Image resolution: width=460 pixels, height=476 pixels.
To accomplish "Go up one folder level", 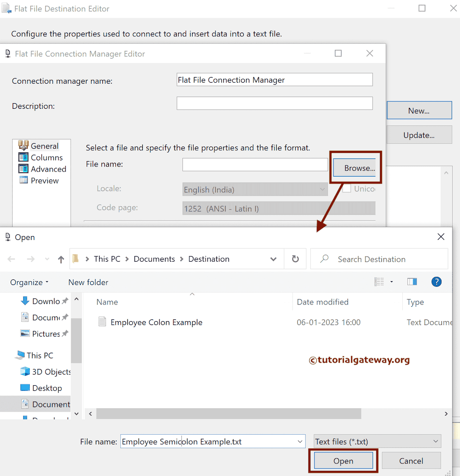I will (61, 259).
